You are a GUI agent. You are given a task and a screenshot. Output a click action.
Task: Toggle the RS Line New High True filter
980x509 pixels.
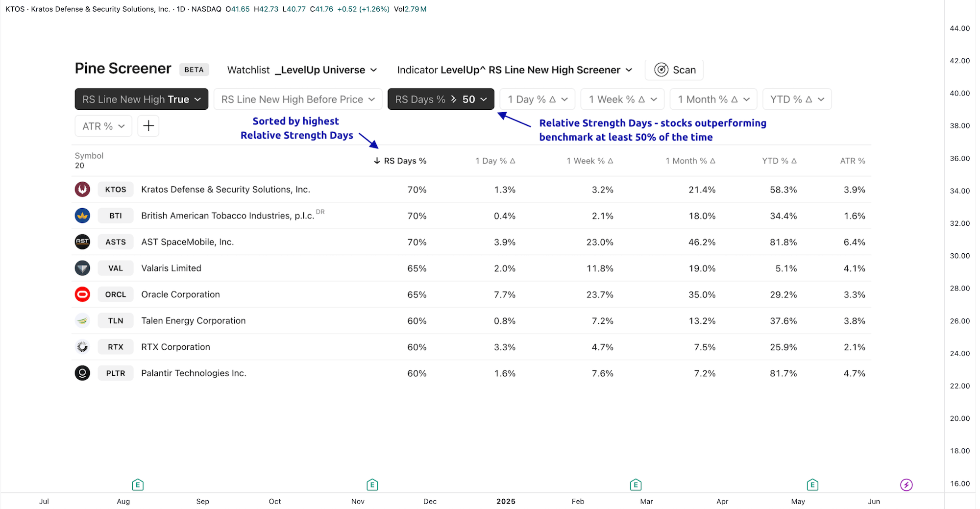(x=141, y=99)
